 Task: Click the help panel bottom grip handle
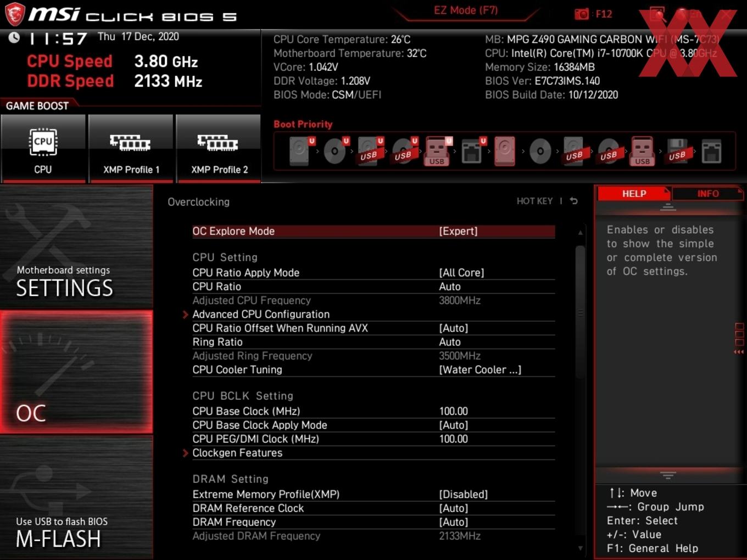coord(668,475)
